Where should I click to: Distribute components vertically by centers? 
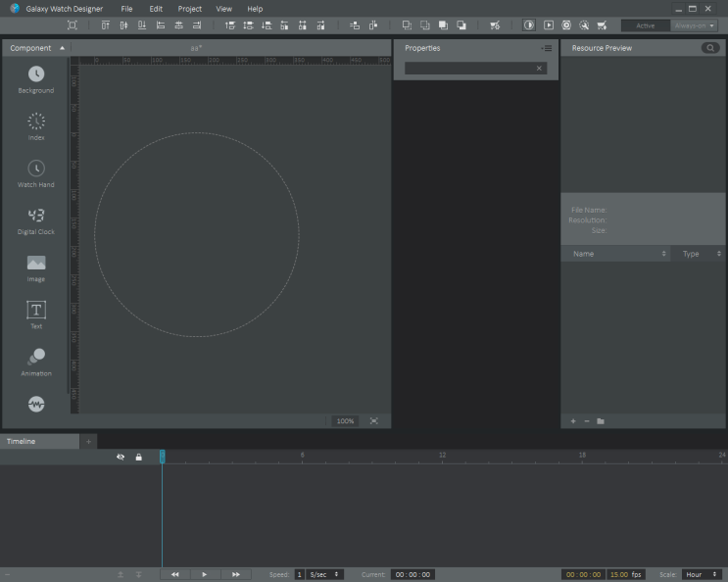tap(249, 25)
